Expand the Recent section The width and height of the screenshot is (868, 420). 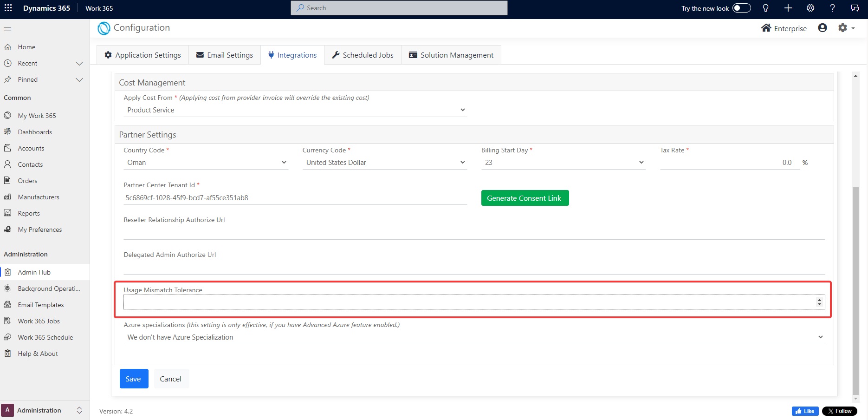[79, 63]
